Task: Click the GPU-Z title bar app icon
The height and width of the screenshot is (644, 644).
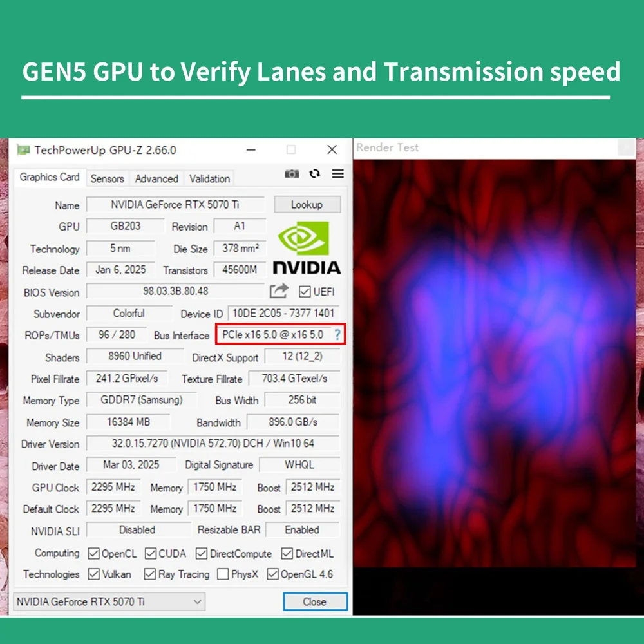Action: (x=23, y=150)
